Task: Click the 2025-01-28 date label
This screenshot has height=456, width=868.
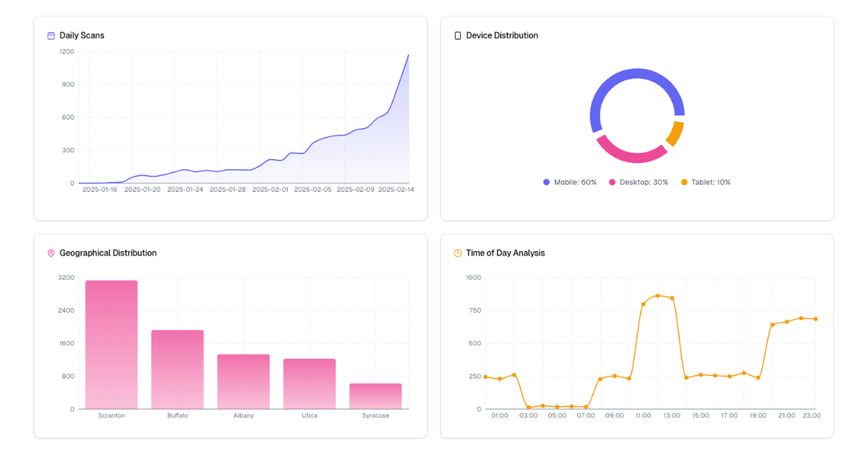Action: click(x=228, y=190)
